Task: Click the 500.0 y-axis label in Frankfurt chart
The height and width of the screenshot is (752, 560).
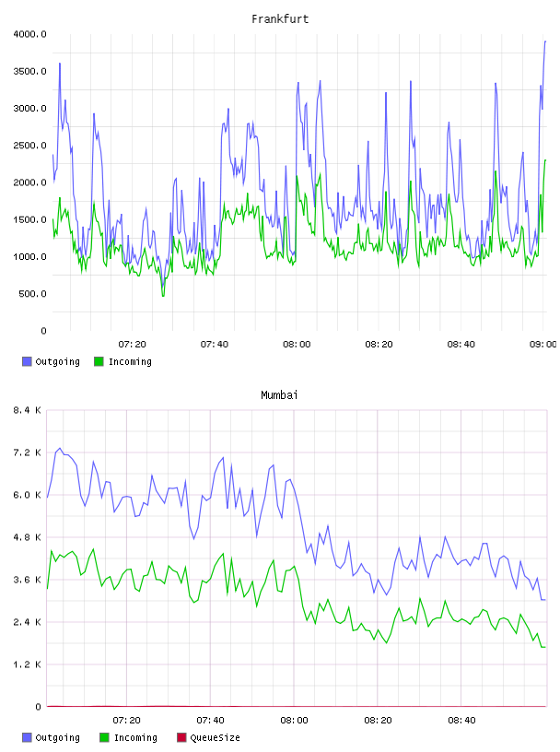Action: (32, 294)
